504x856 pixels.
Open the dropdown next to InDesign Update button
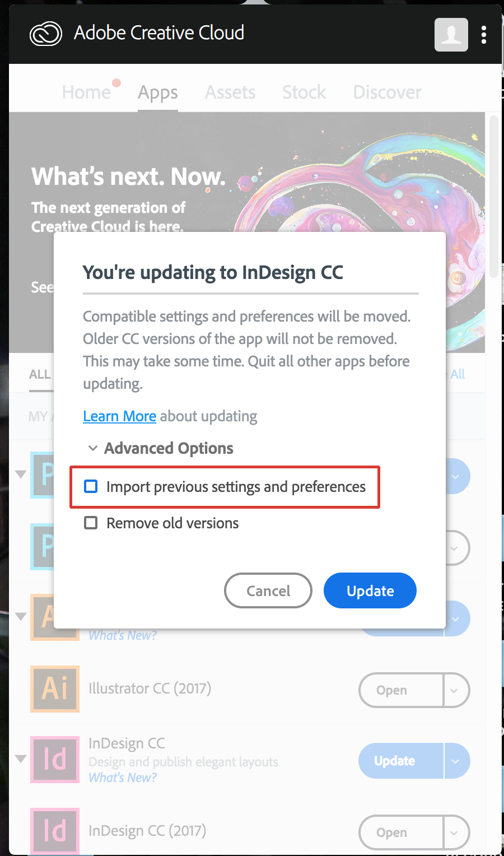455,761
